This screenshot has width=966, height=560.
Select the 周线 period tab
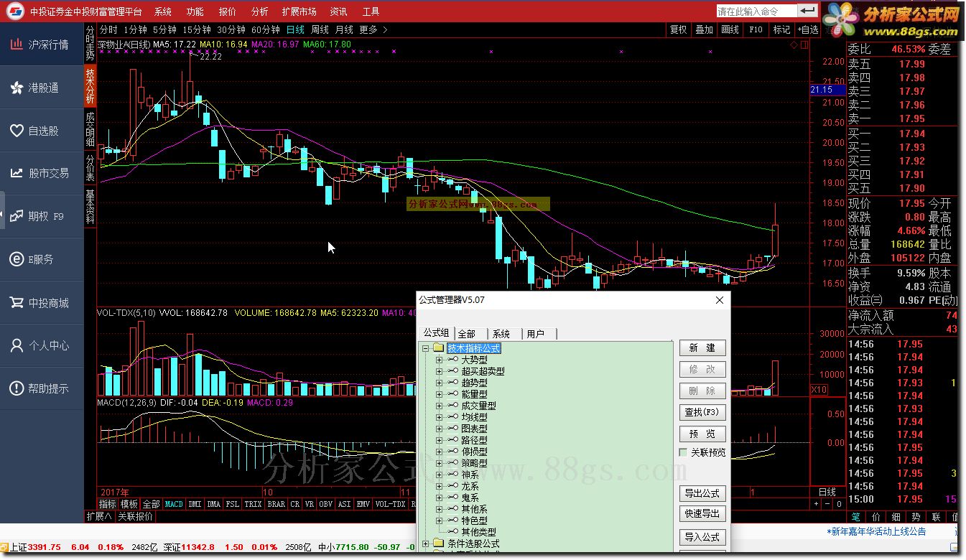point(320,29)
